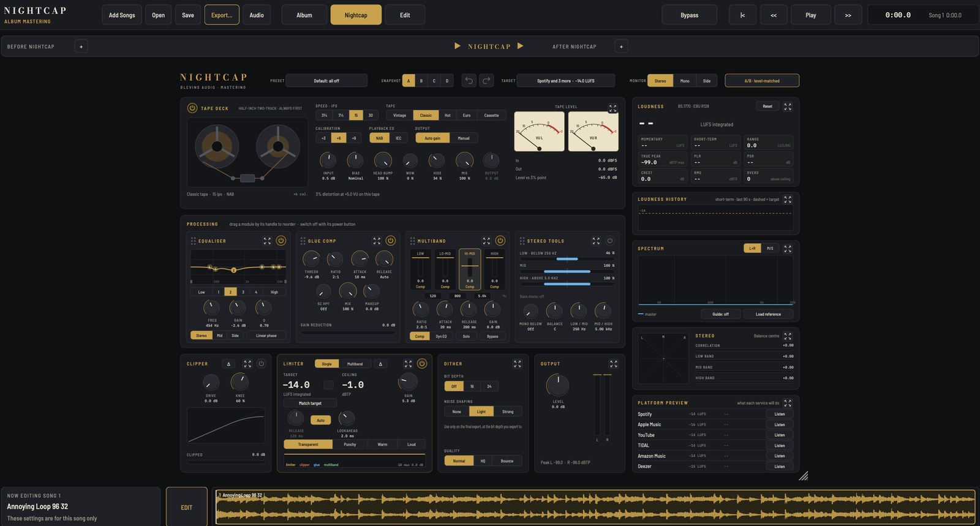Click the undo arrow icon
This screenshot has width=980, height=526.
coord(469,80)
